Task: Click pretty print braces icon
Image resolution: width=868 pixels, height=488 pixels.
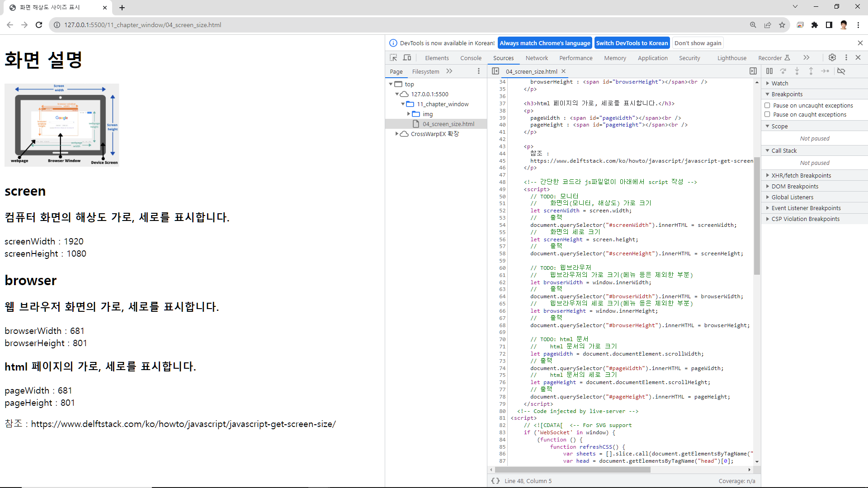Action: point(495,481)
